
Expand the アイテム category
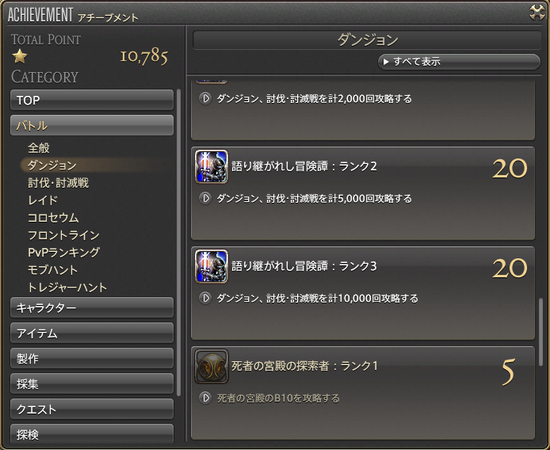pos(92,333)
